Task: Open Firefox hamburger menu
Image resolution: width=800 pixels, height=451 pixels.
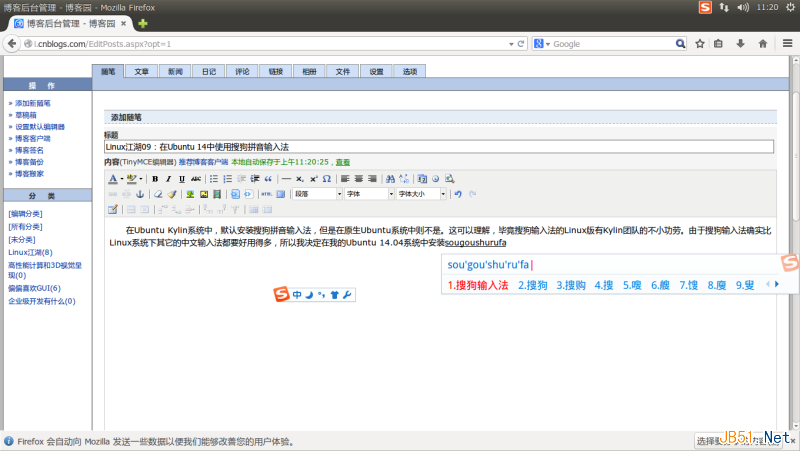Action: pos(787,44)
